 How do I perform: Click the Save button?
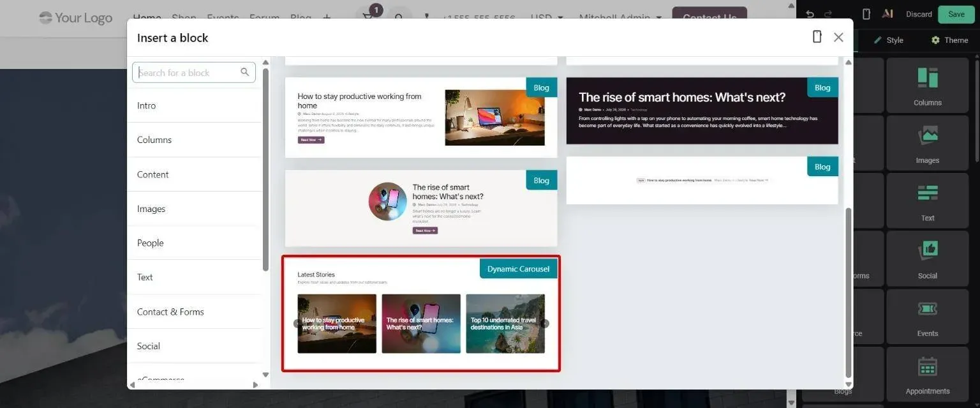pyautogui.click(x=956, y=14)
